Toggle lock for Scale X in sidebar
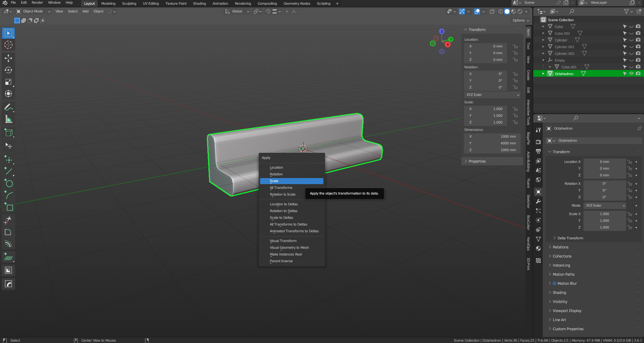This screenshot has width=644, height=343. (x=515, y=109)
